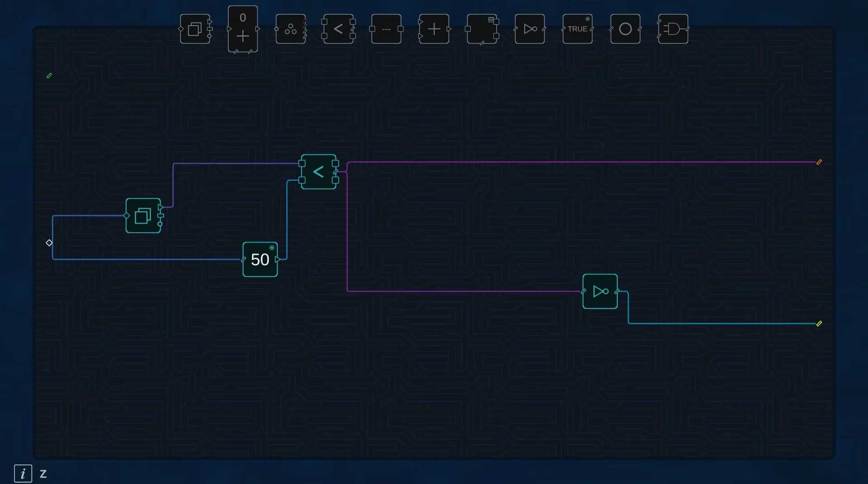The height and width of the screenshot is (484, 868).
Task: Toggle the small dot on the 50 node
Action: tap(272, 248)
